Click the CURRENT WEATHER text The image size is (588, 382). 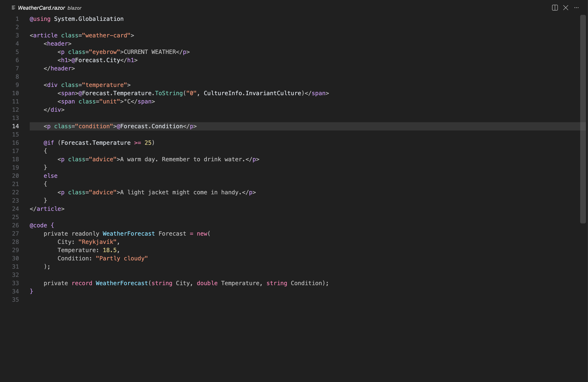point(150,52)
